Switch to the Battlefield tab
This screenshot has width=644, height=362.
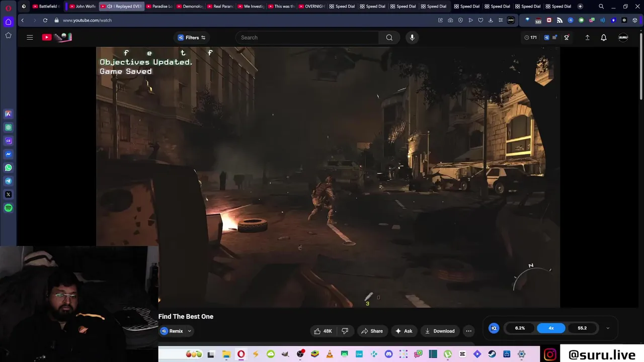(x=46, y=6)
